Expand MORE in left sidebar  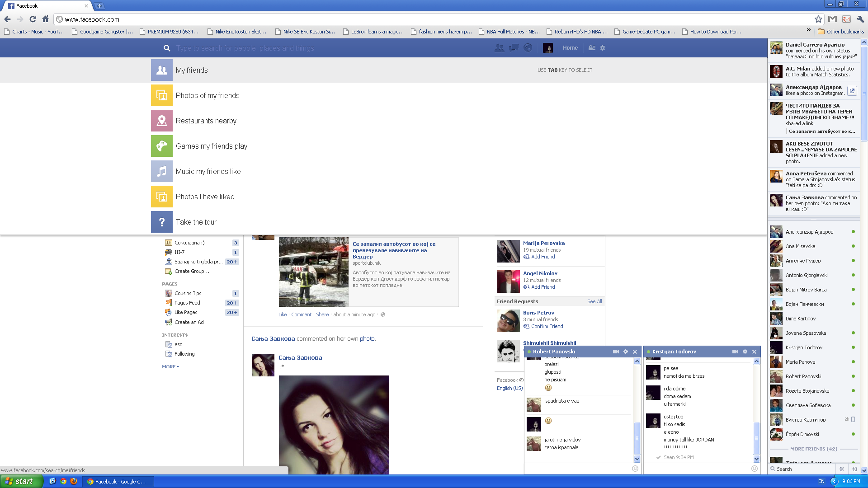(170, 366)
